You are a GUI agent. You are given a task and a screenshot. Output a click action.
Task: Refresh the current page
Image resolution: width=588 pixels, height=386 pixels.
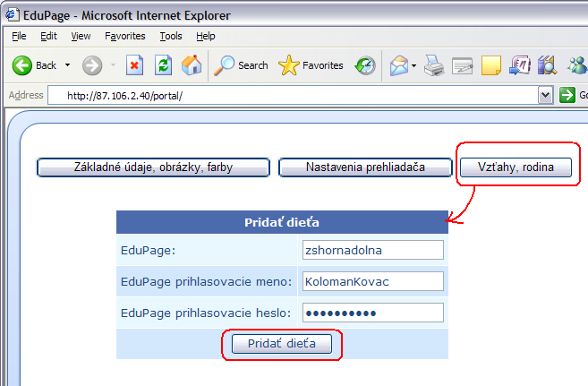point(163,65)
